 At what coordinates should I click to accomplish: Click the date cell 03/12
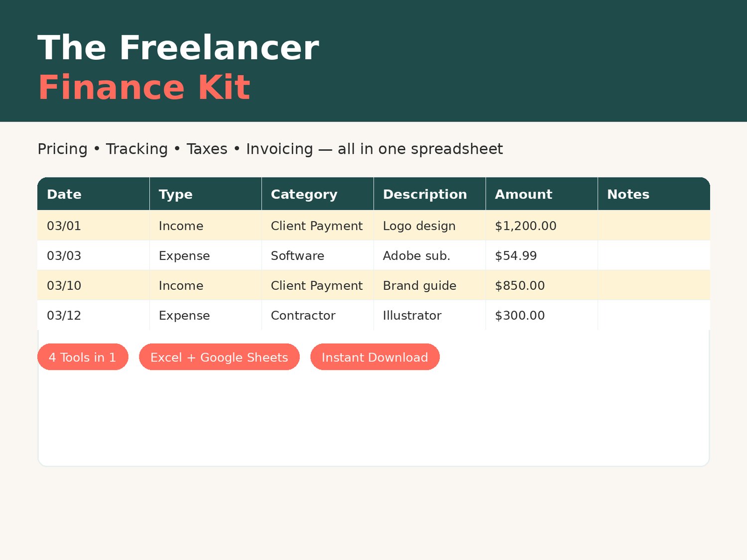[94, 315]
